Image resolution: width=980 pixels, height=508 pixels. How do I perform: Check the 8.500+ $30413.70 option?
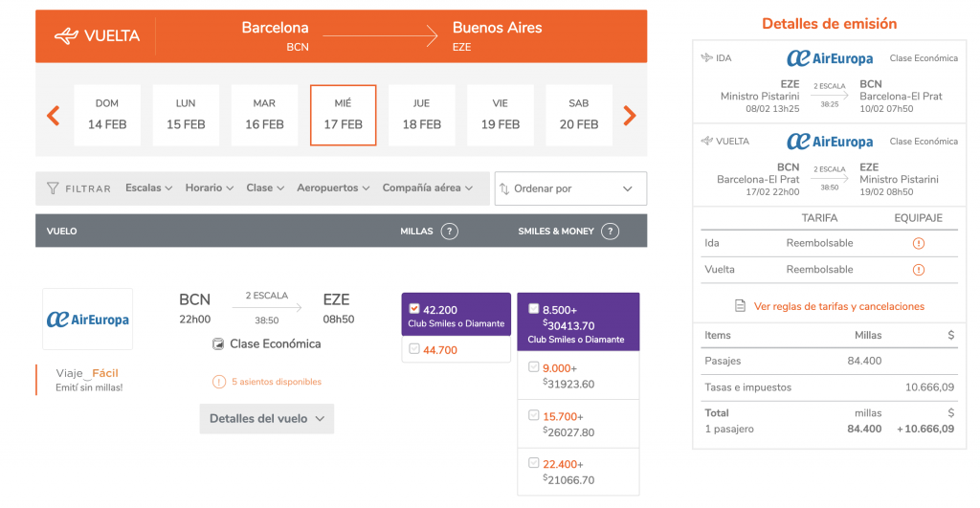pyautogui.click(x=534, y=309)
